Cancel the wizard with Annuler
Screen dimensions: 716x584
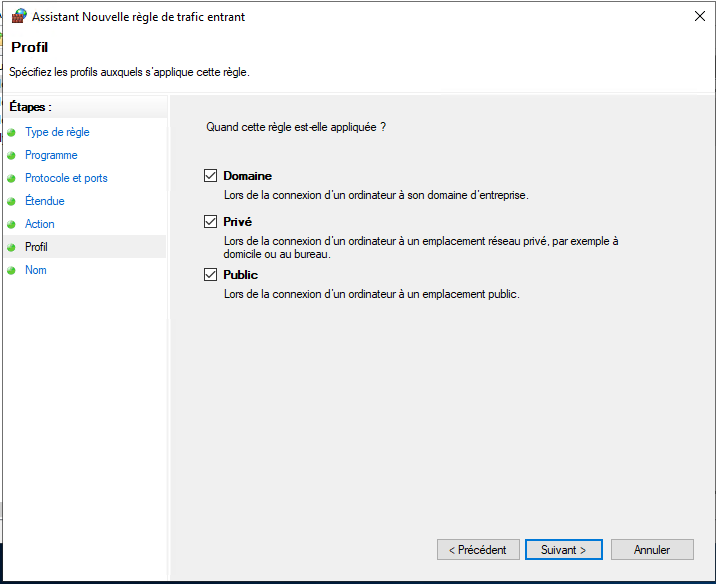point(652,550)
